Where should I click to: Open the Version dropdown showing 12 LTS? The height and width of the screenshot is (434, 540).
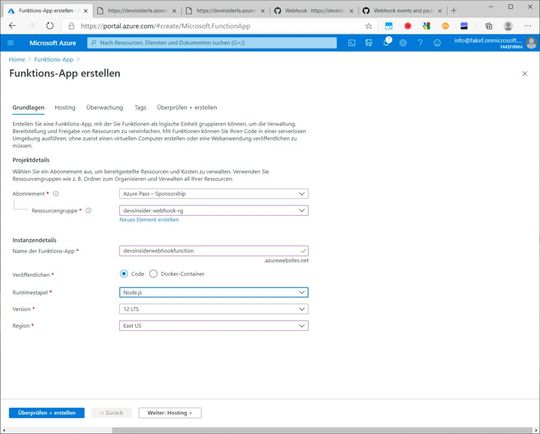(214, 309)
